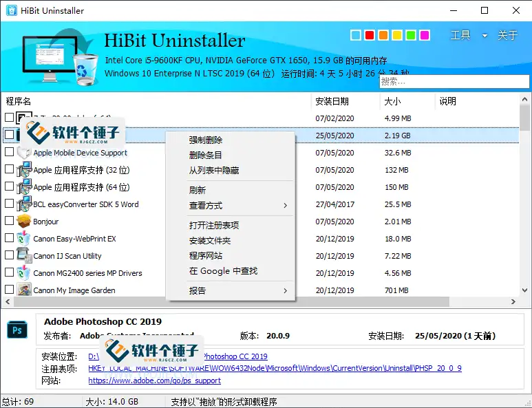The width and height of the screenshot is (532, 408).
Task: Select the Bonjour row size 2.01 MB
Action: pos(398,222)
